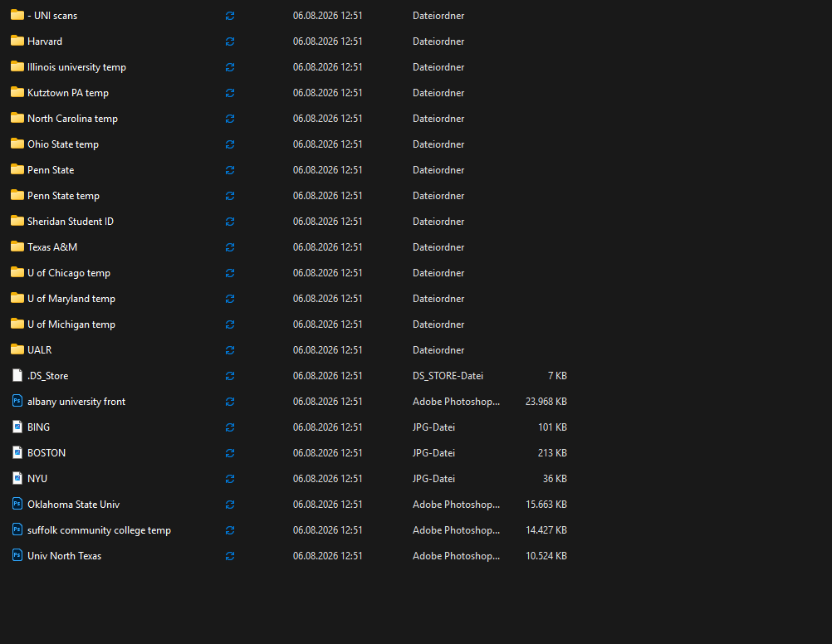This screenshot has height=644, width=832.
Task: Click the Texas A&M folder icon
Action: point(17,246)
